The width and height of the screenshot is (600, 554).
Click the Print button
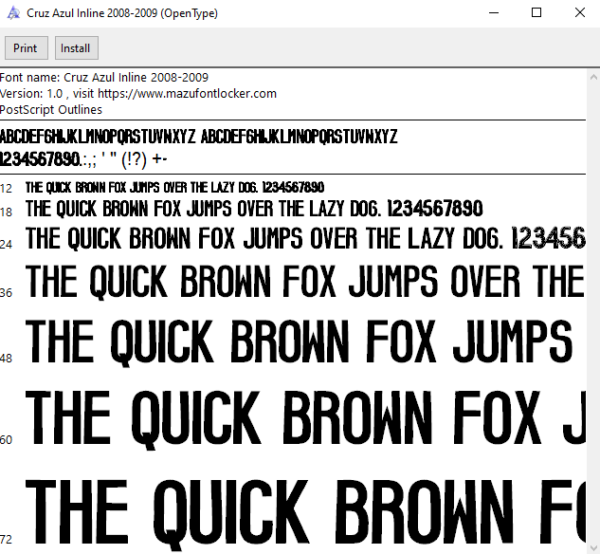pyautogui.click(x=26, y=48)
